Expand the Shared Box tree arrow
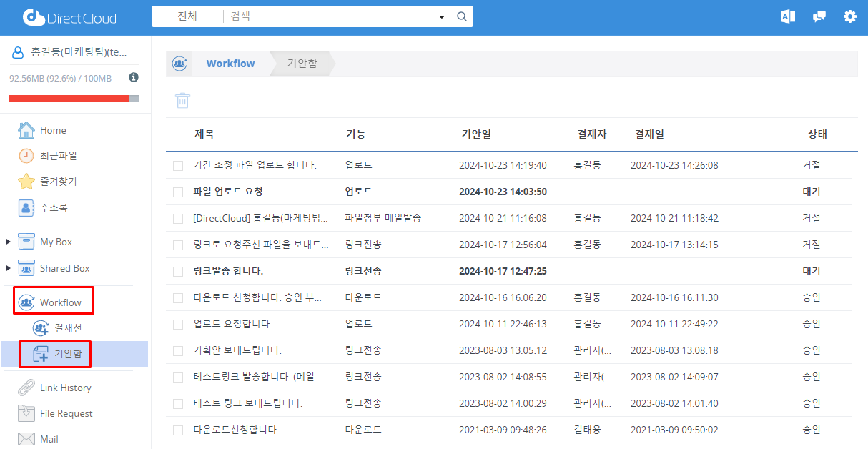868x449 pixels. [9, 269]
